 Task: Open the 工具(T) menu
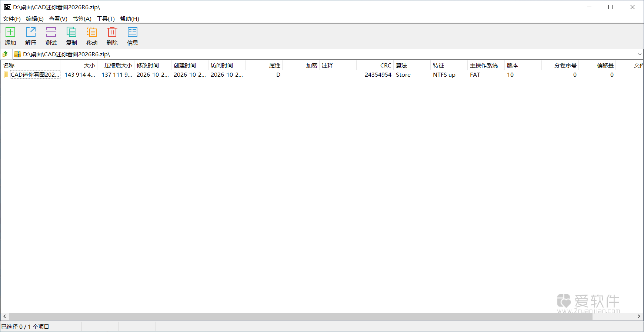pos(106,19)
